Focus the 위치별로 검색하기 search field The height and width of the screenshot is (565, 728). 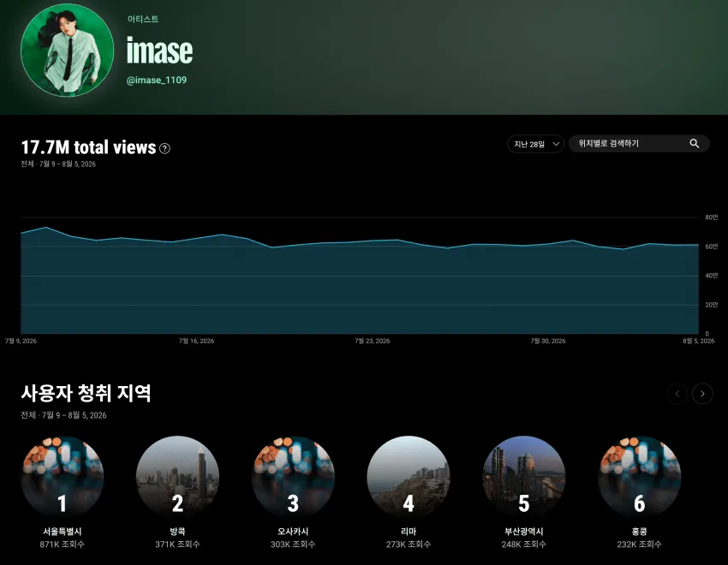click(x=639, y=144)
